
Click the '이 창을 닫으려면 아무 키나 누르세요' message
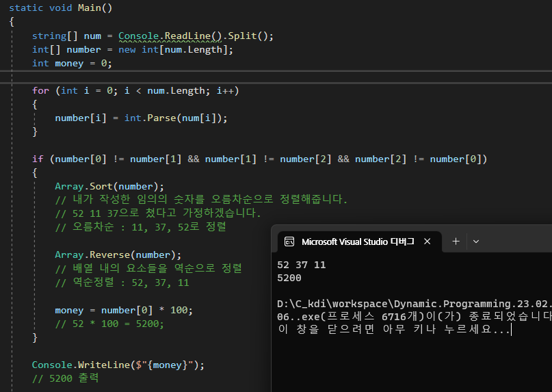click(394, 330)
